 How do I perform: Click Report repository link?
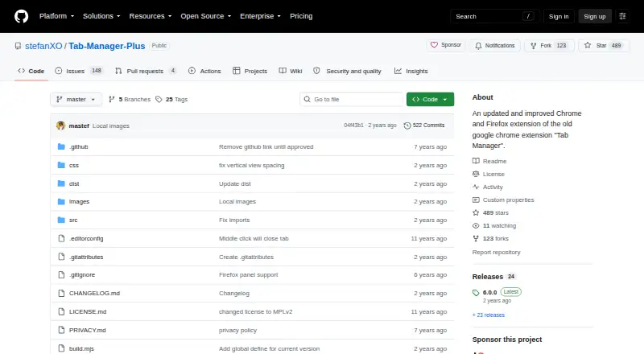click(x=496, y=252)
